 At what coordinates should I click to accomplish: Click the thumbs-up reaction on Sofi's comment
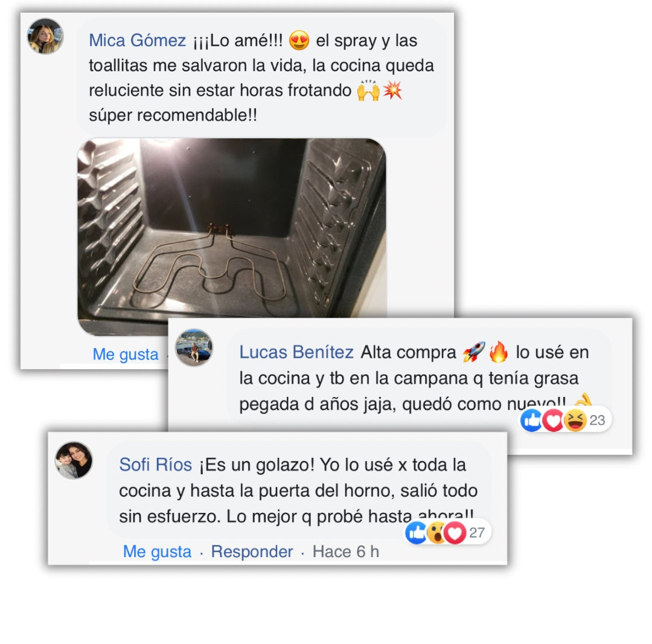(416, 532)
